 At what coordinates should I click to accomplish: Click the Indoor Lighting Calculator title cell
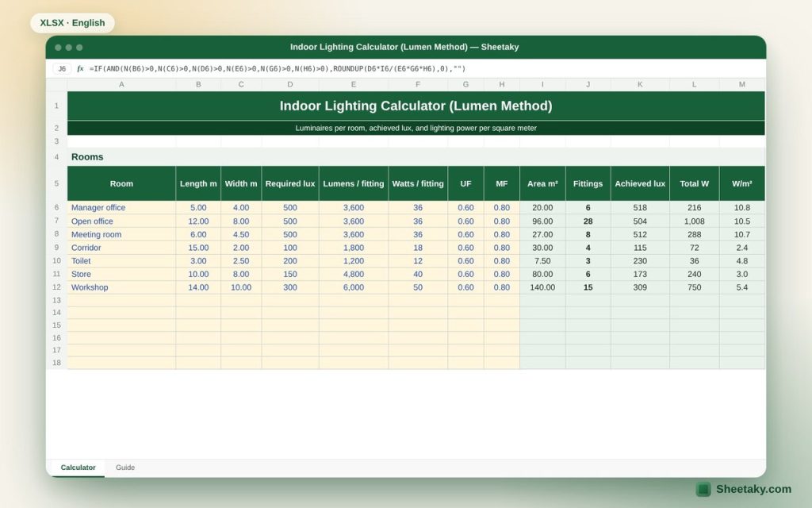(x=416, y=106)
